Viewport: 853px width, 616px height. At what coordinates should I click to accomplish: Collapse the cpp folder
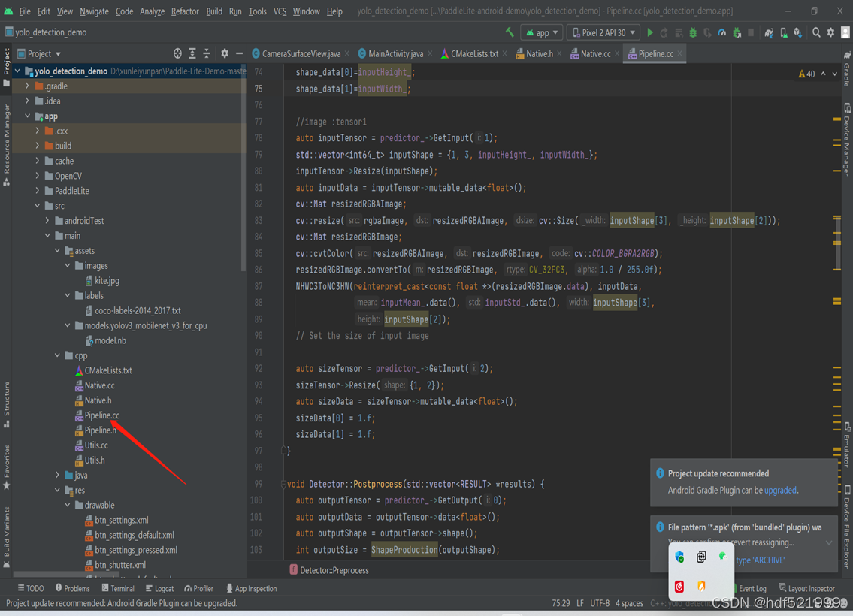pyautogui.click(x=57, y=355)
